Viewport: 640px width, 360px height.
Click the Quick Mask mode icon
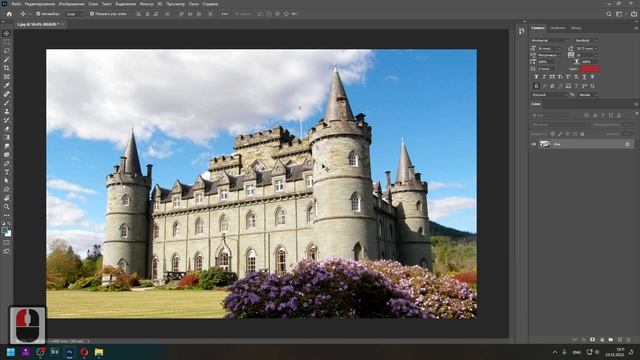[x=7, y=243]
